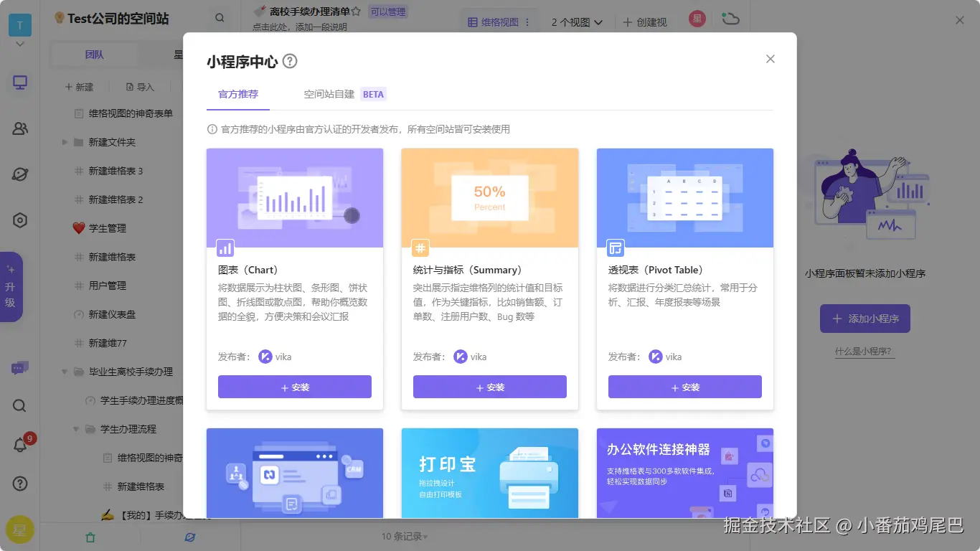Image resolution: width=980 pixels, height=551 pixels.
Task: Click the bar chart icon on Chart card
Action: [x=225, y=248]
